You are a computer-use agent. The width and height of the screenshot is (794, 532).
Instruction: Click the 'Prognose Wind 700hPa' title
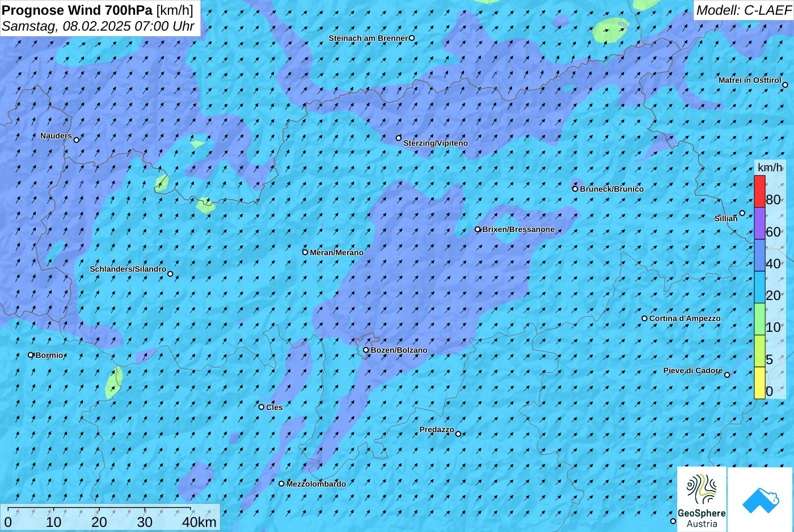(x=77, y=10)
